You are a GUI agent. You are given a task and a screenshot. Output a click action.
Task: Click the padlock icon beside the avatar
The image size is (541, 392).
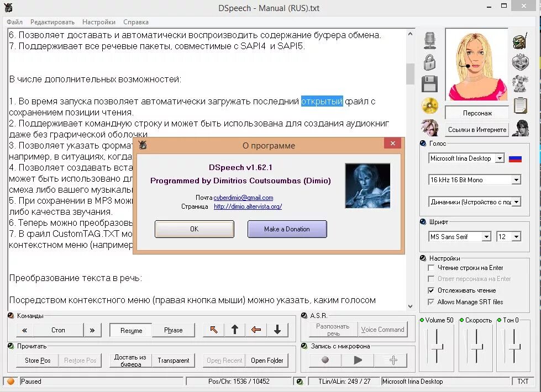(x=429, y=62)
